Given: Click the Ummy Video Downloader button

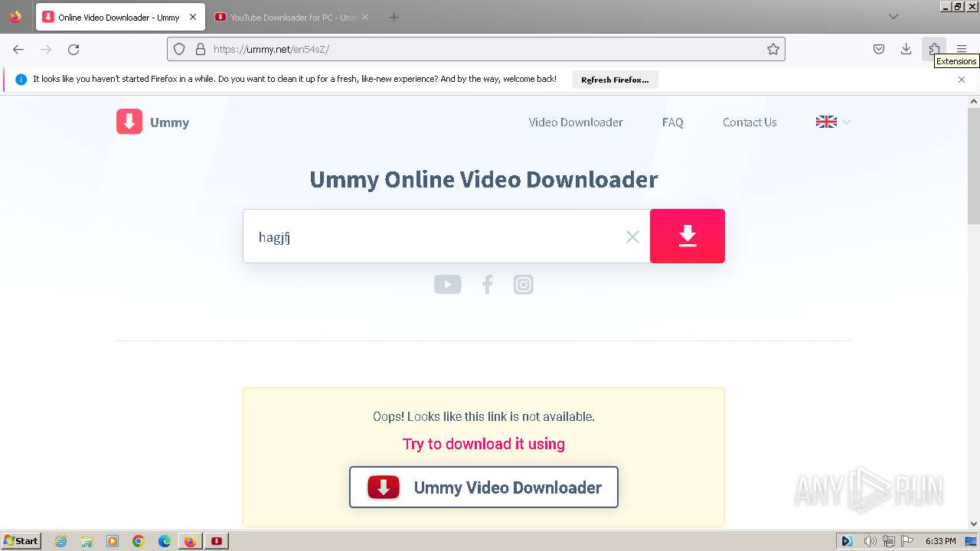Looking at the screenshot, I should tap(484, 487).
